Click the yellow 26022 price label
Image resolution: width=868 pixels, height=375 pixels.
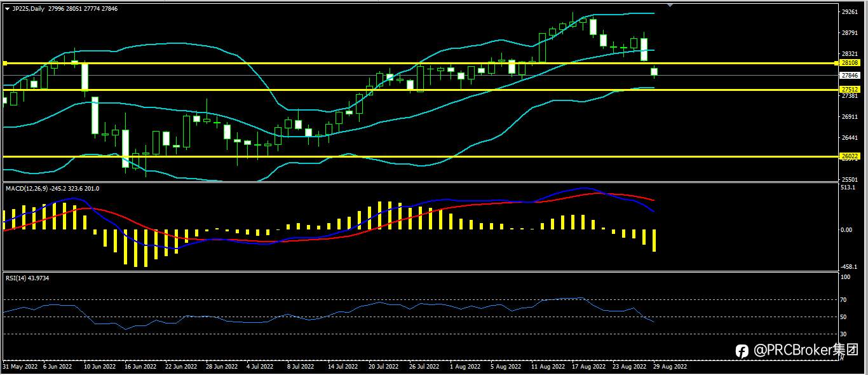(x=850, y=156)
